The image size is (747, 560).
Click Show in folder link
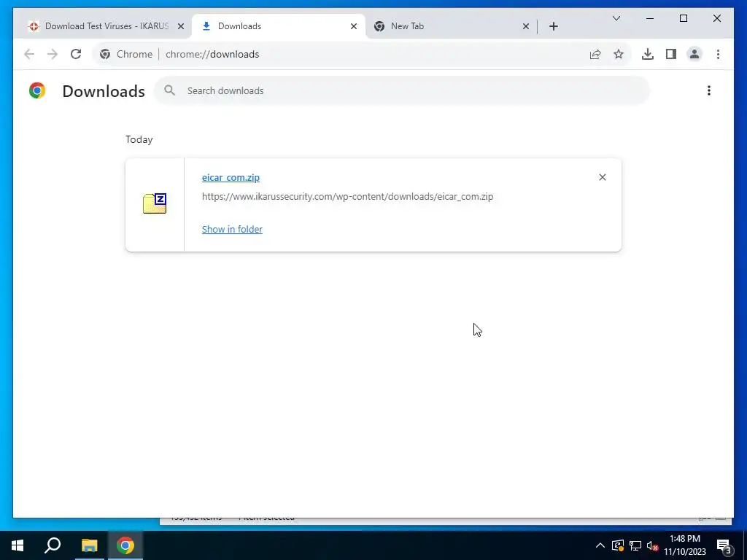(x=232, y=229)
